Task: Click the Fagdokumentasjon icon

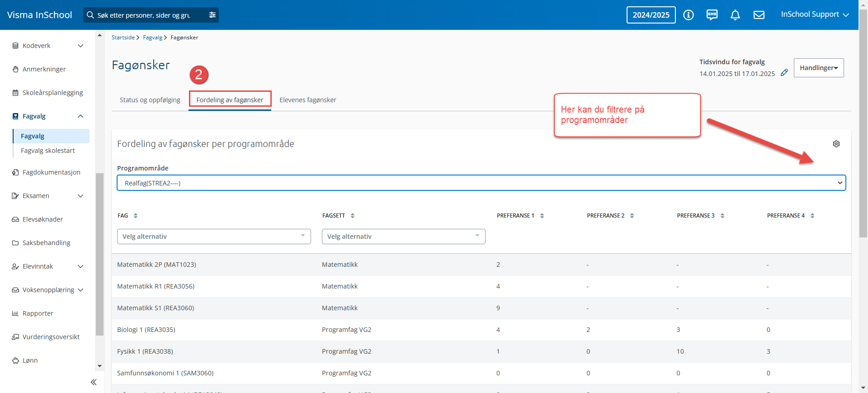Action: pyautogui.click(x=15, y=172)
